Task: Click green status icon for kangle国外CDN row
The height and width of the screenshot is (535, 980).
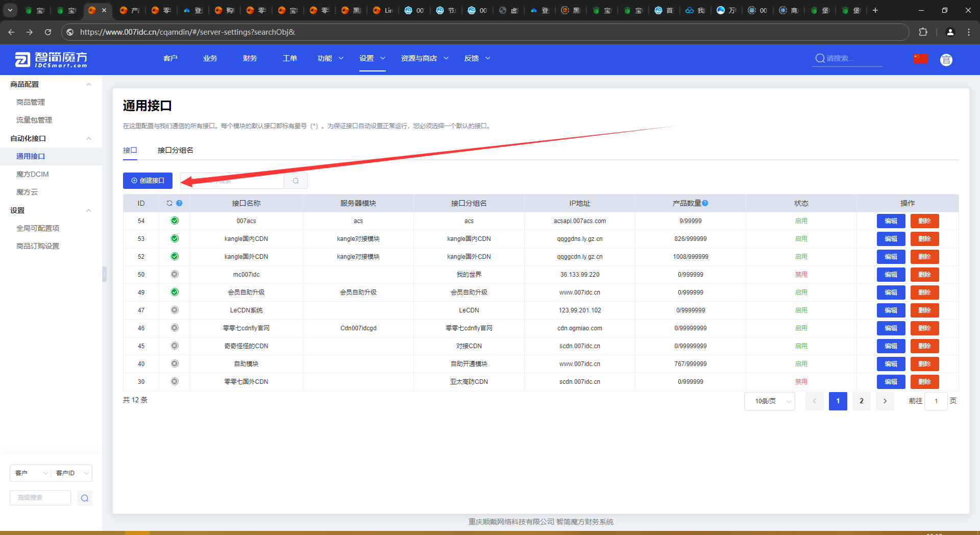Action: tap(175, 256)
